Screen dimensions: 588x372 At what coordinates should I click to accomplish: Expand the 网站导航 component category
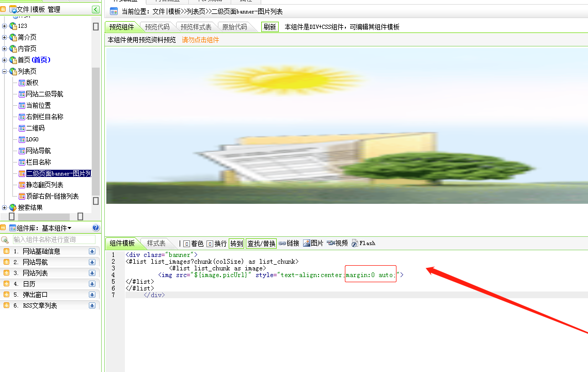coord(7,262)
